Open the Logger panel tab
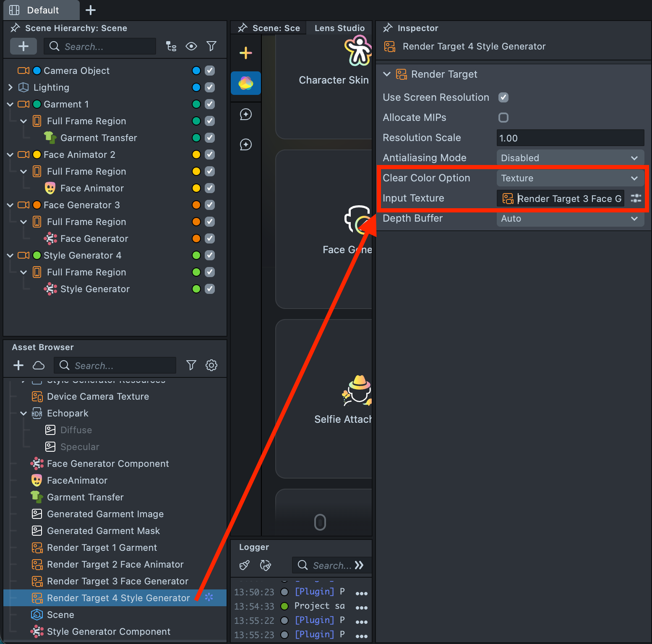Image resolution: width=652 pixels, height=644 pixels. point(254,547)
